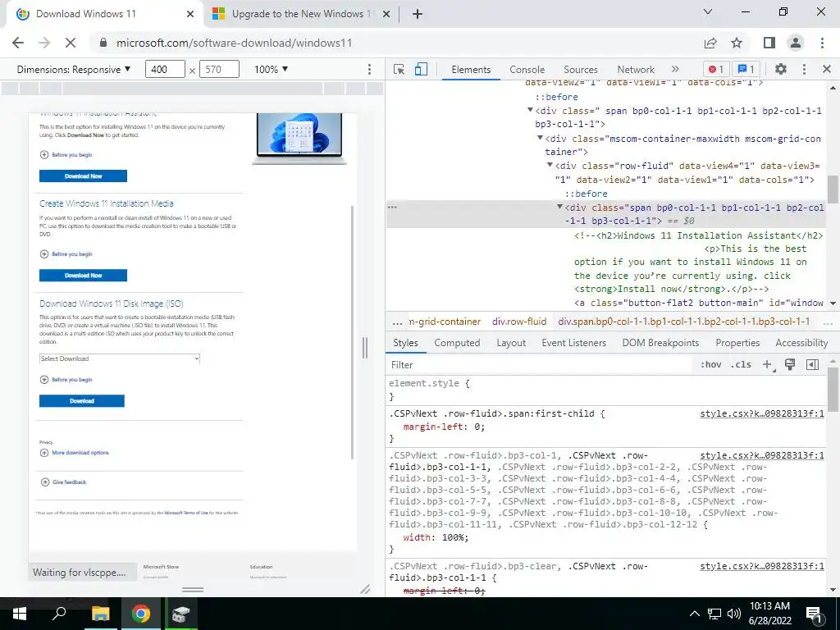Image resolution: width=840 pixels, height=630 pixels.
Task: Open the Computed styles tab
Action: pyautogui.click(x=457, y=343)
